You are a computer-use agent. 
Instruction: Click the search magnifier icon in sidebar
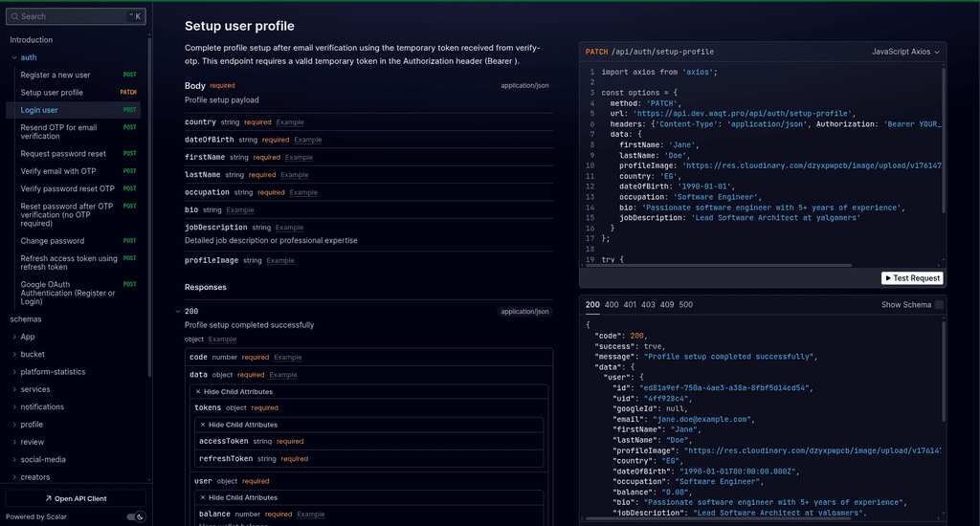click(15, 16)
